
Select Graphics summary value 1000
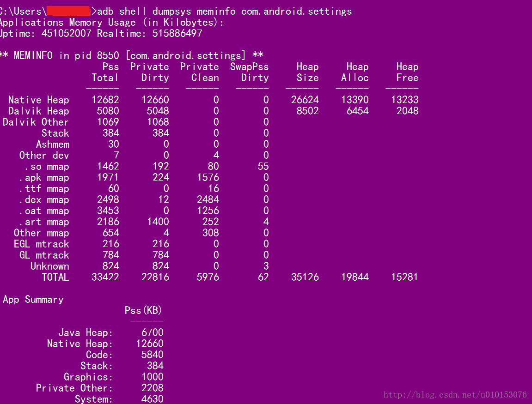click(153, 377)
